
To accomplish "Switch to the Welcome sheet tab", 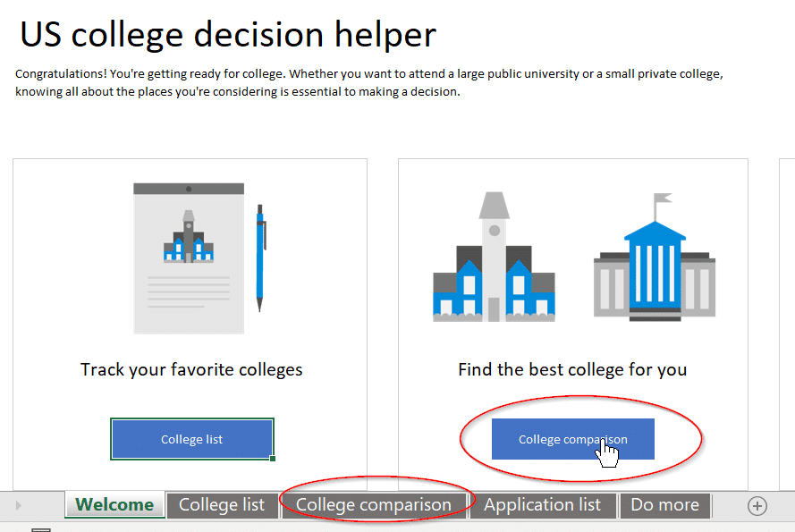I will tap(114, 505).
